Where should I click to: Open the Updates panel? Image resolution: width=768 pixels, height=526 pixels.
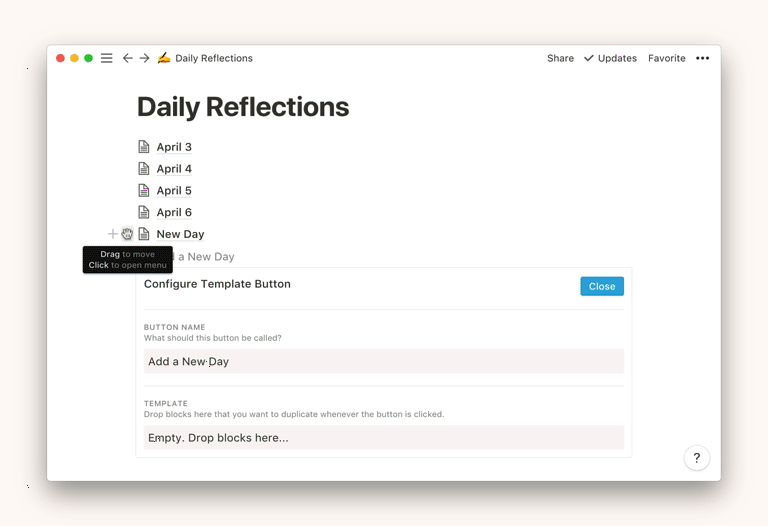610,58
